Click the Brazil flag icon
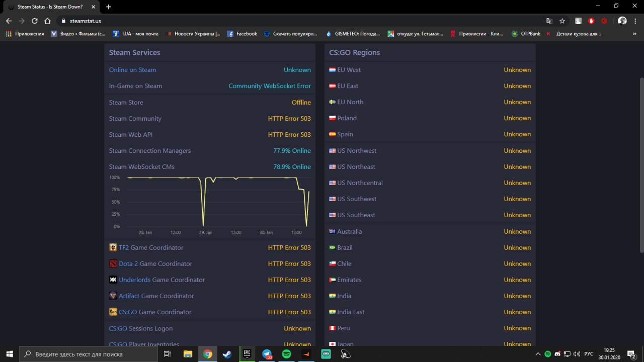Screen dimensions: 644x362 click(332, 247)
